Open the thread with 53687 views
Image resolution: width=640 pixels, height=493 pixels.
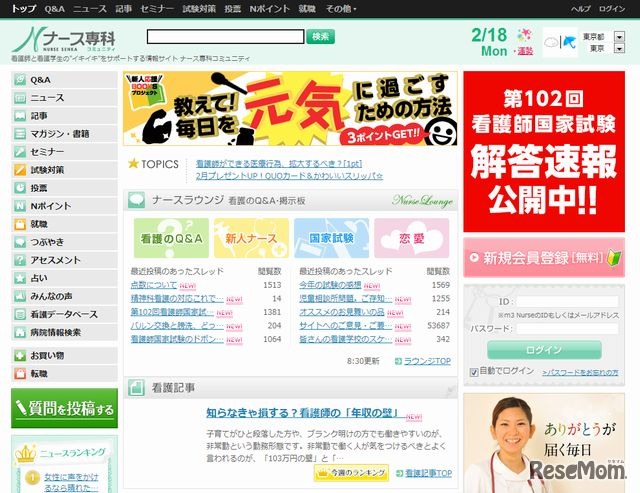[x=345, y=326]
